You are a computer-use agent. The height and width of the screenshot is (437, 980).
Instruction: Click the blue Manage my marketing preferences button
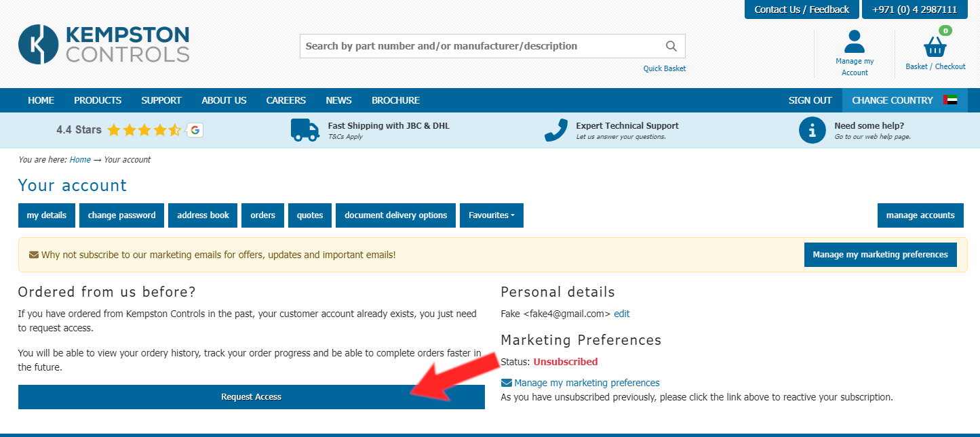click(x=880, y=255)
